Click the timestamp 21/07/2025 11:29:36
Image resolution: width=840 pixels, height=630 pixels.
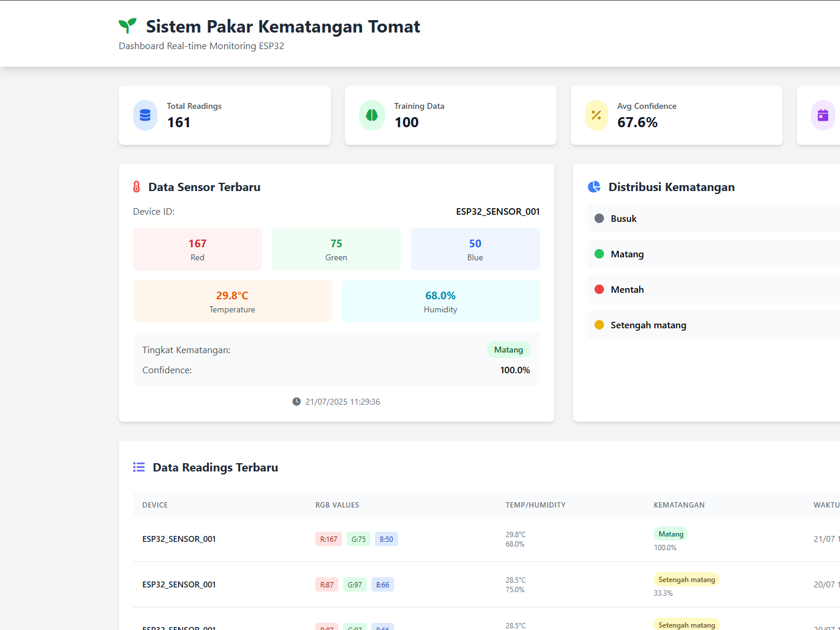point(343,402)
